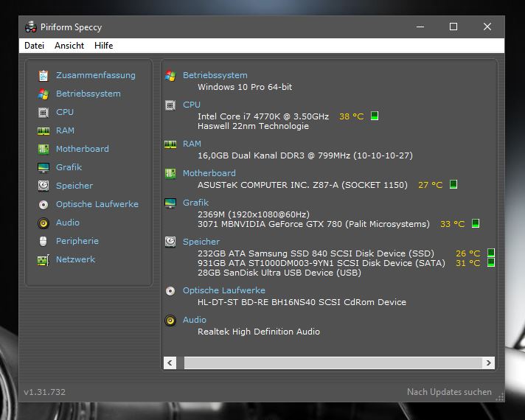Click the memory icon beside RAM heading
Viewport: 525px width, 420px height.
tap(170, 144)
